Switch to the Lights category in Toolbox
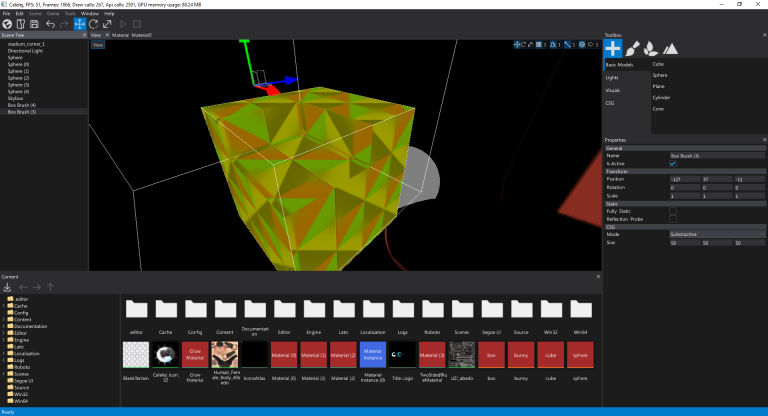Image resolution: width=768 pixels, height=416 pixels. (612, 77)
